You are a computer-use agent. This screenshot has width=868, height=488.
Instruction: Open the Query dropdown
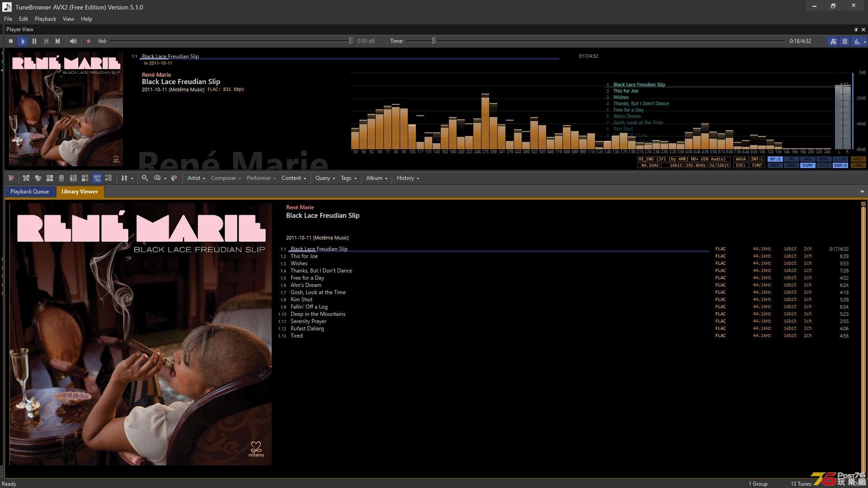(x=325, y=178)
